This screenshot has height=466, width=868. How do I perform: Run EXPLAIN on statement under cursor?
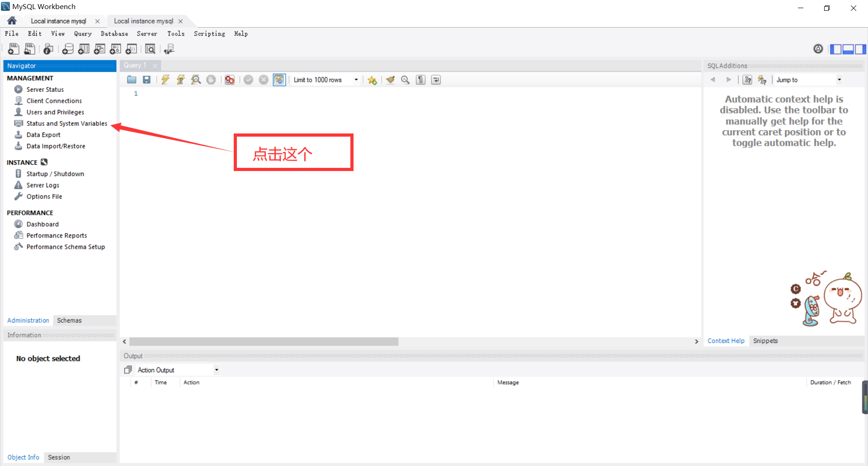tap(196, 80)
